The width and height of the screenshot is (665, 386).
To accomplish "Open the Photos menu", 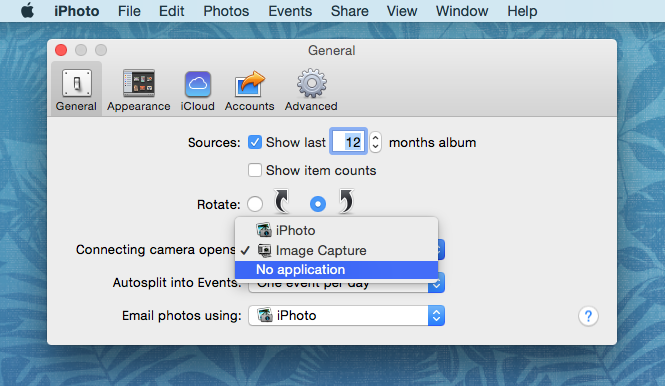I will (226, 11).
